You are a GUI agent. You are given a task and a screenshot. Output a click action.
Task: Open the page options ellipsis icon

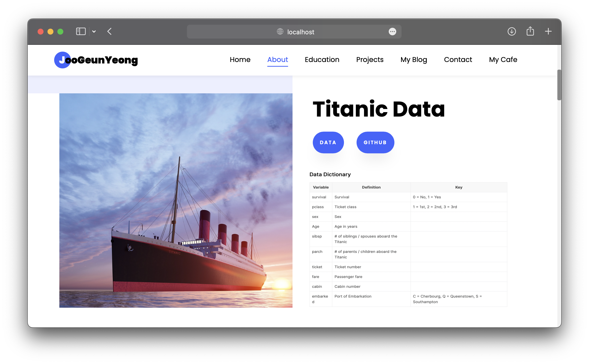tap(392, 32)
